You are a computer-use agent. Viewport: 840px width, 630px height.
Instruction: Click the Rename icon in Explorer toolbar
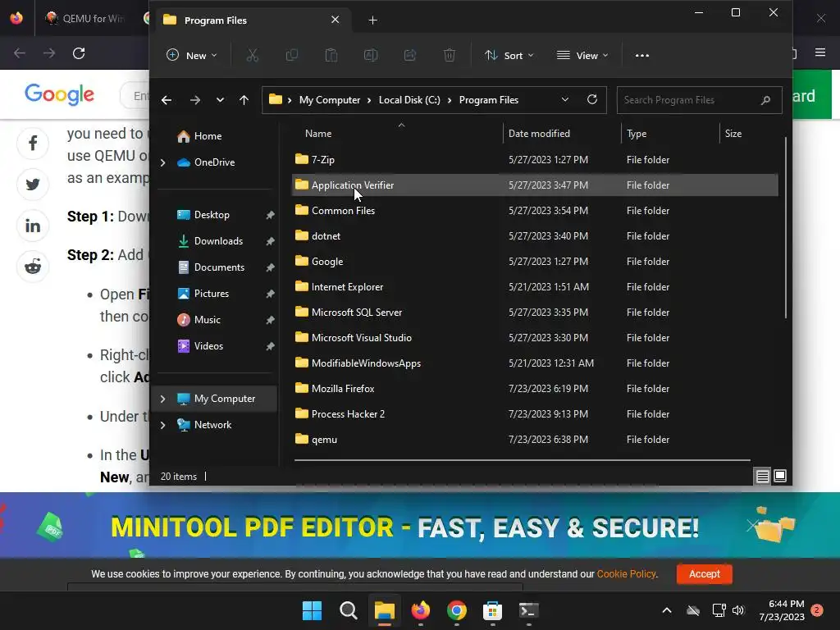pyautogui.click(x=371, y=55)
